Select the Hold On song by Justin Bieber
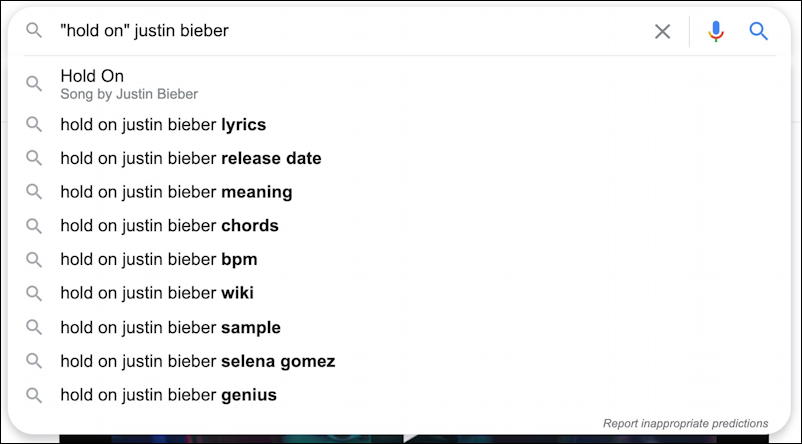802x444 pixels. pos(399,84)
